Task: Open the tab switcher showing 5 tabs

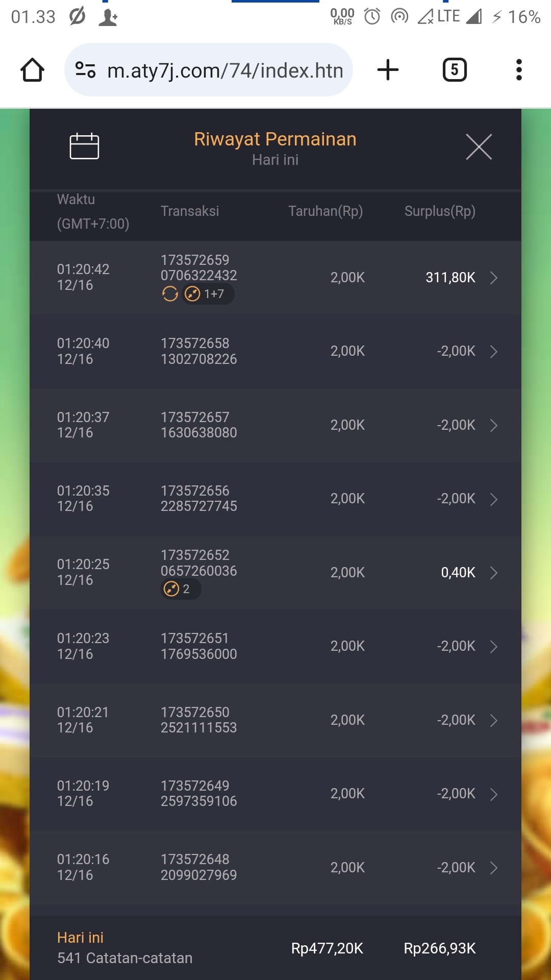Action: click(x=454, y=70)
